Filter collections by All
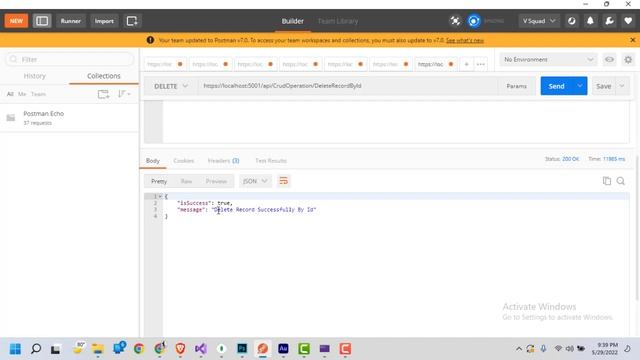 10,94
